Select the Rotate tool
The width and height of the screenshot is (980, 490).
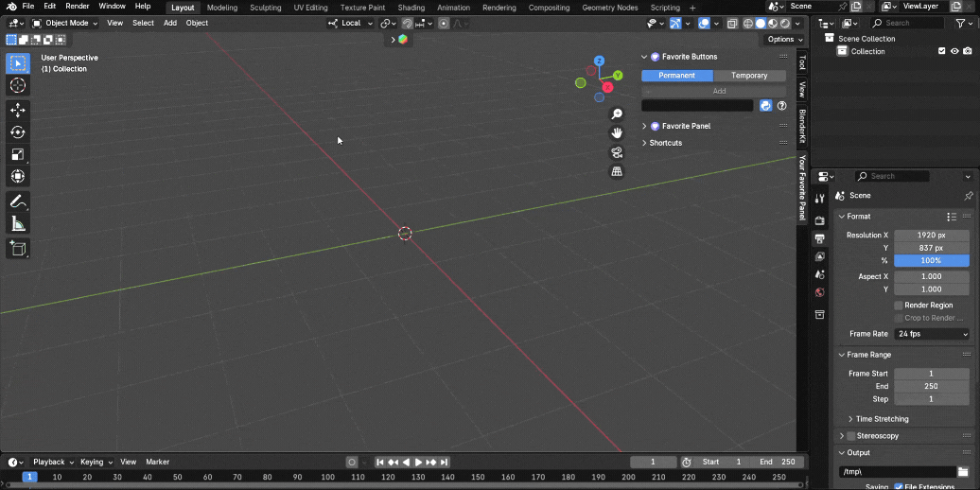coord(17,131)
